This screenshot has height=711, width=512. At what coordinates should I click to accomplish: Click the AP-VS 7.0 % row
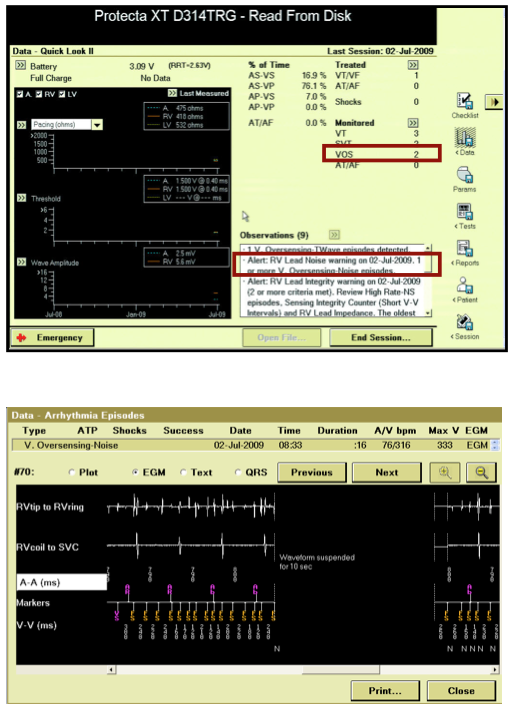pos(287,96)
